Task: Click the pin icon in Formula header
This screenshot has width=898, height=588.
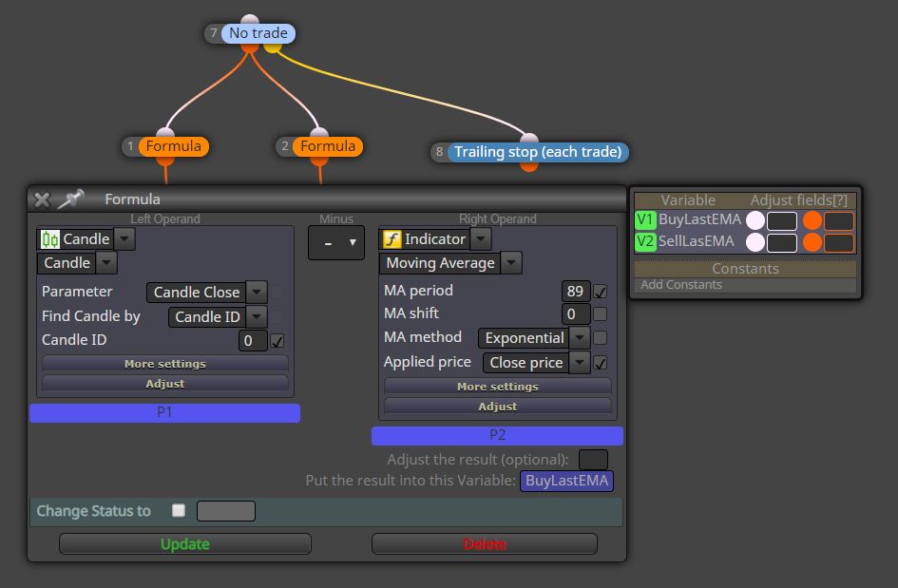Action: tap(71, 199)
